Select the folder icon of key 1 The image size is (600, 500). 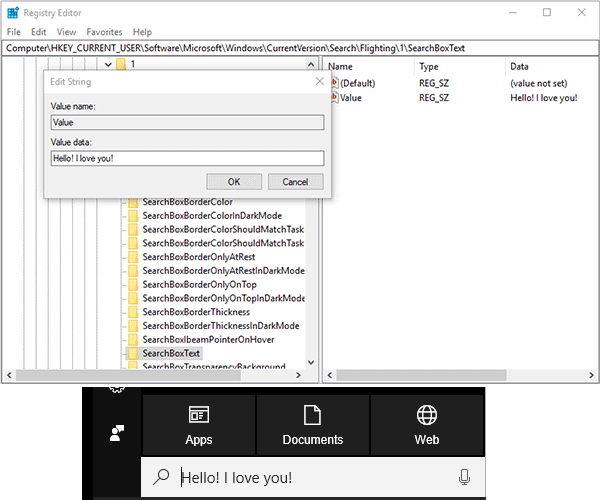(x=121, y=64)
